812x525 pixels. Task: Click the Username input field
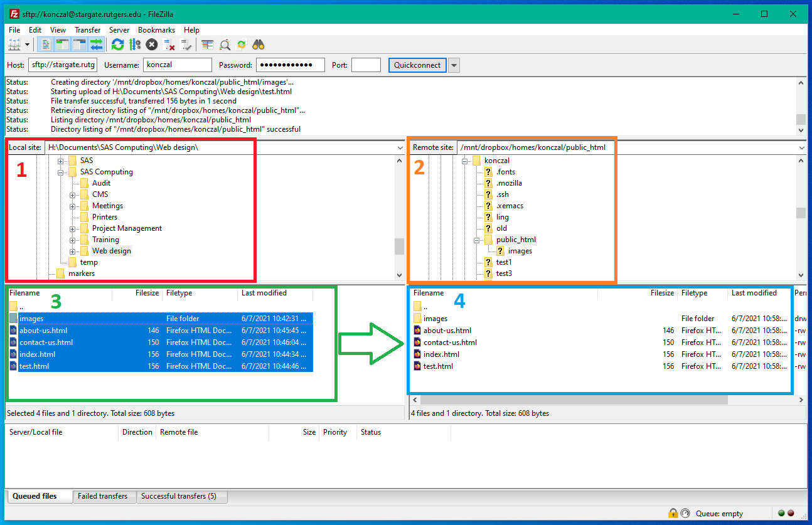(178, 65)
